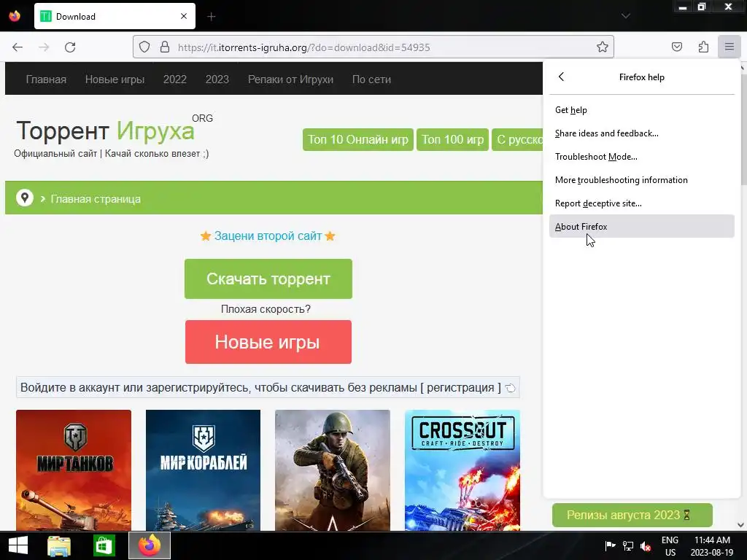The width and height of the screenshot is (747, 560).
Task: View site security padlock info
Action: [x=165, y=47]
